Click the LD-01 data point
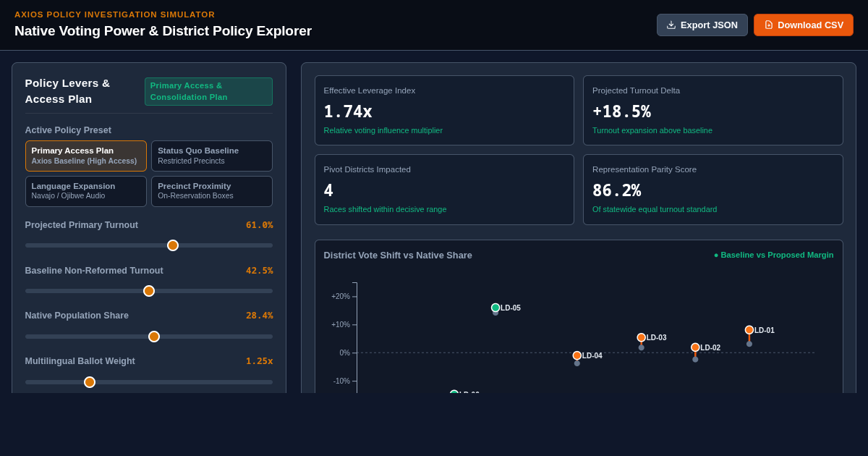The image size is (868, 456). click(x=749, y=330)
